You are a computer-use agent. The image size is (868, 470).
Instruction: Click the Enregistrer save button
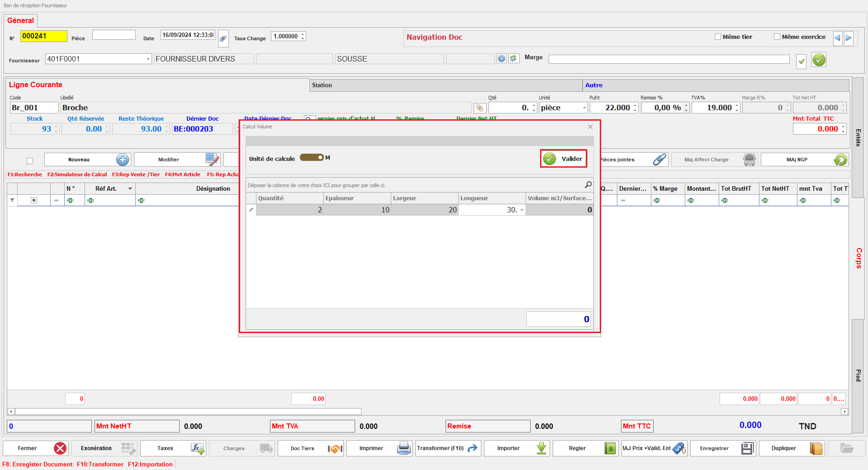tap(723, 448)
